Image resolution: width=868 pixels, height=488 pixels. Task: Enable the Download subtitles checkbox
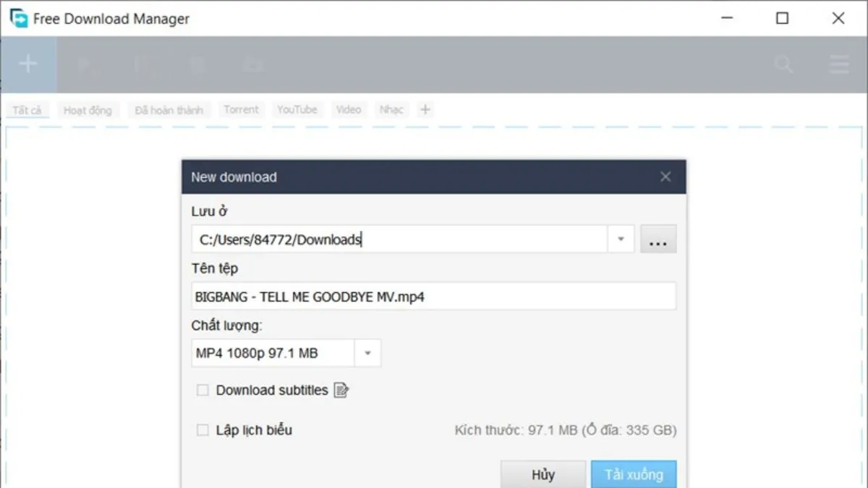pos(203,390)
